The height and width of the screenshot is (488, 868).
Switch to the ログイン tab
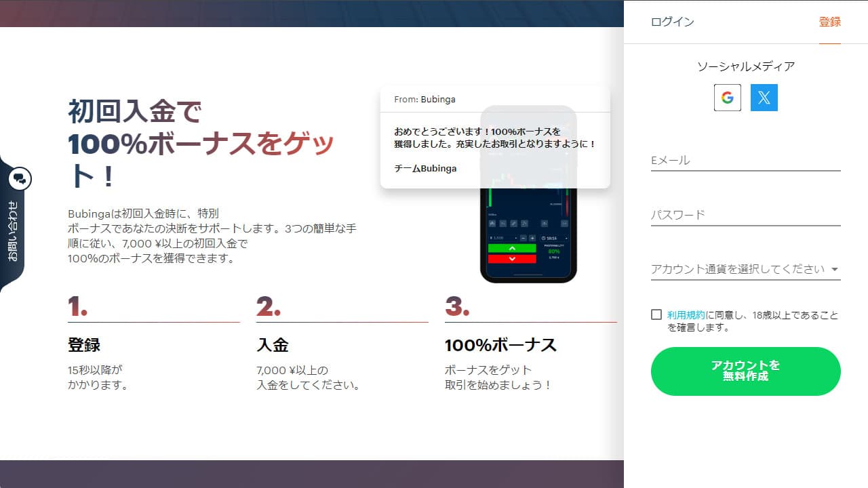[x=673, y=22]
